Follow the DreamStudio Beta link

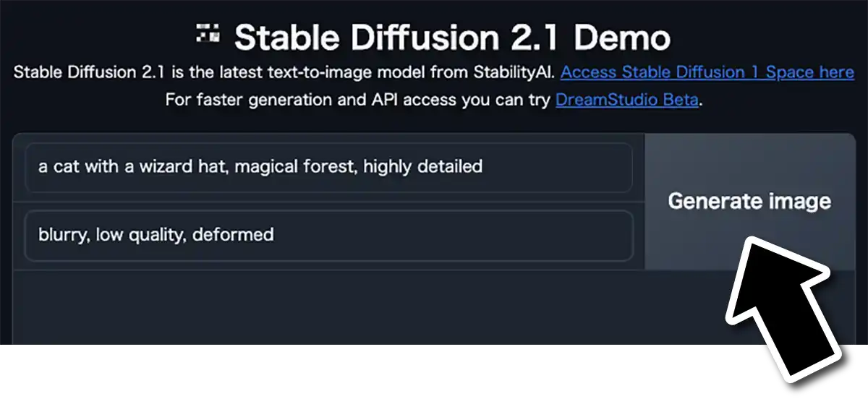[627, 100]
